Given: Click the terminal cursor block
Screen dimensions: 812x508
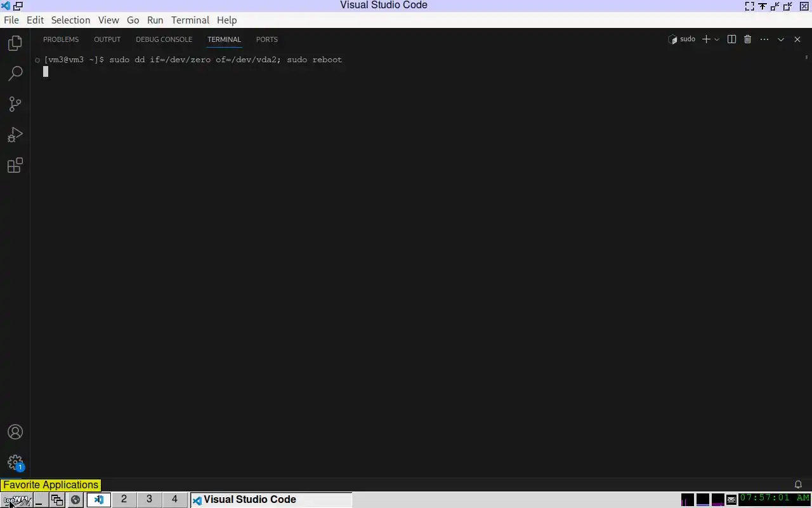Looking at the screenshot, I should coord(46,72).
